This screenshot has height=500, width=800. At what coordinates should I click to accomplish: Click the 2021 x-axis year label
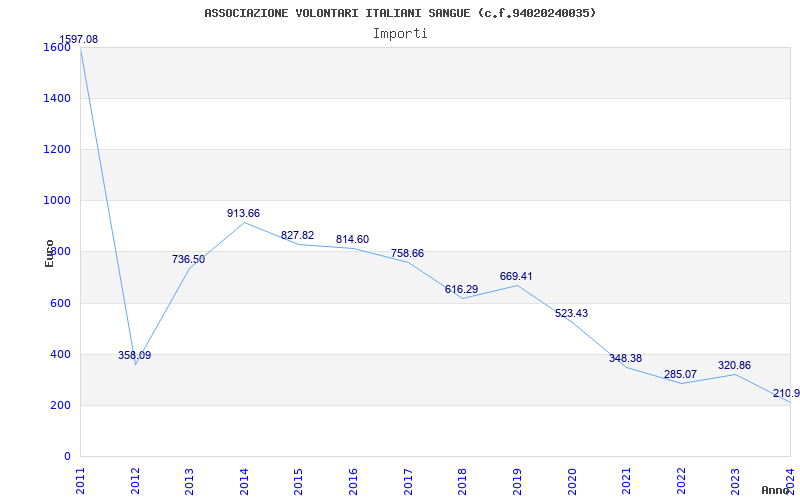coord(626,481)
